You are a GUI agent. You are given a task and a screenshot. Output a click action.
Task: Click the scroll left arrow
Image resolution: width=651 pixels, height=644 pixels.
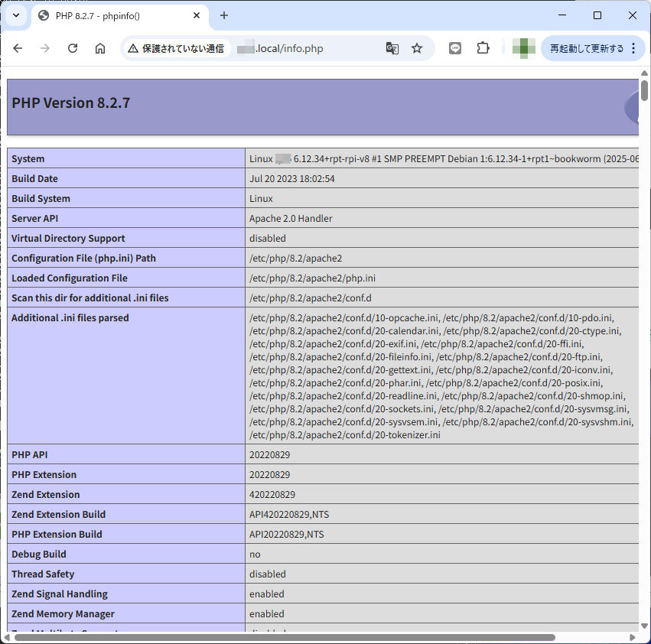pos(7,637)
